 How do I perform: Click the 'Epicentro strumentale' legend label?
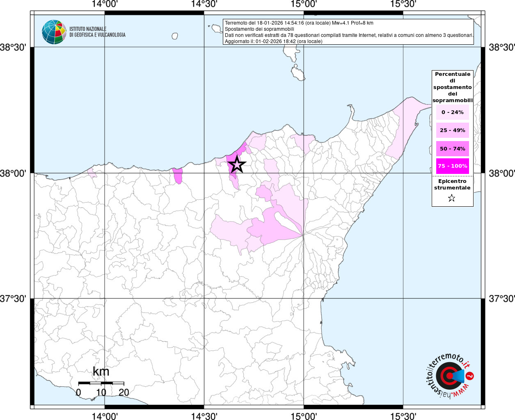452,185
